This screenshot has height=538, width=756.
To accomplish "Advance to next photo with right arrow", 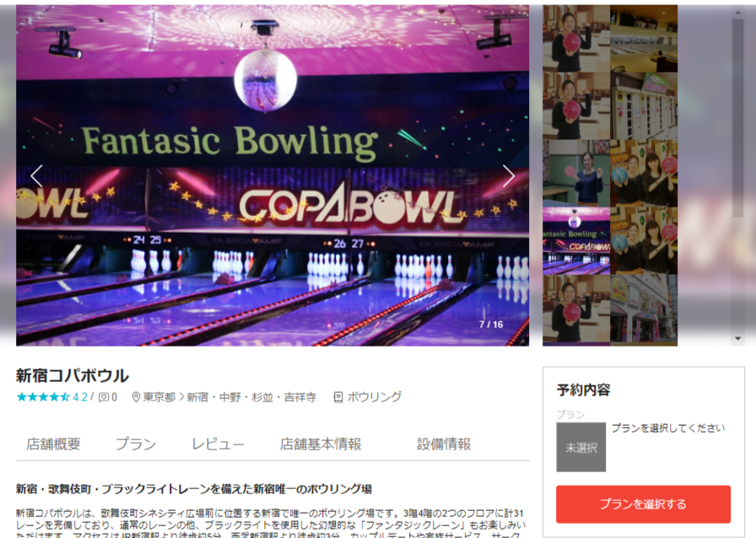I will coord(509,176).
